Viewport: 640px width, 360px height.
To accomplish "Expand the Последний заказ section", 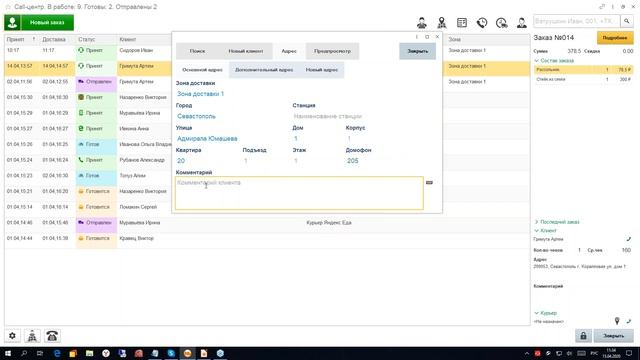I will click(x=557, y=222).
